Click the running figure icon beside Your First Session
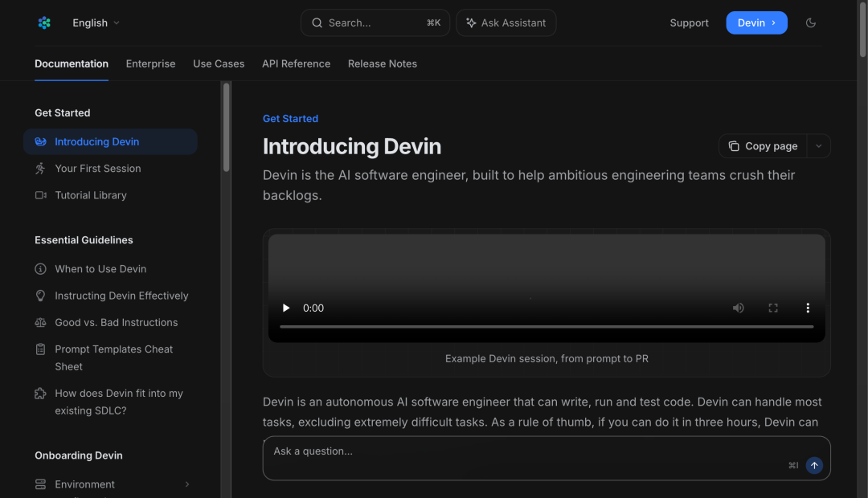The image size is (868, 498). [x=40, y=168]
